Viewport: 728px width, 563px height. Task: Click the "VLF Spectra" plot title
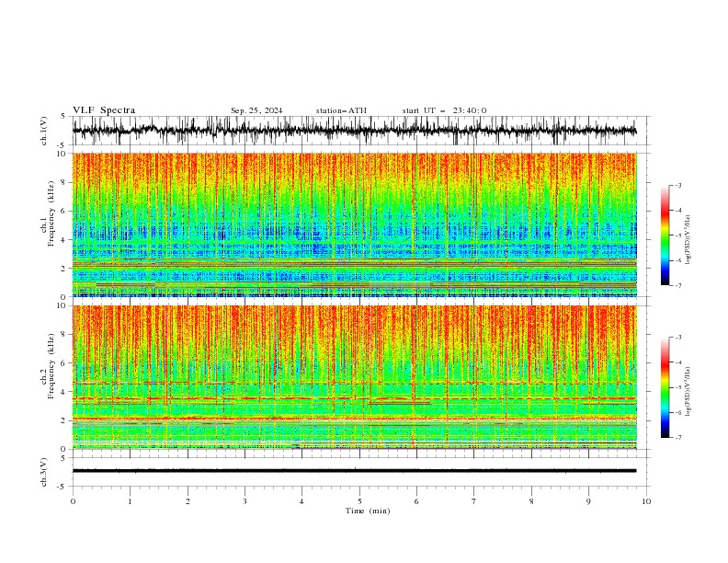point(104,110)
